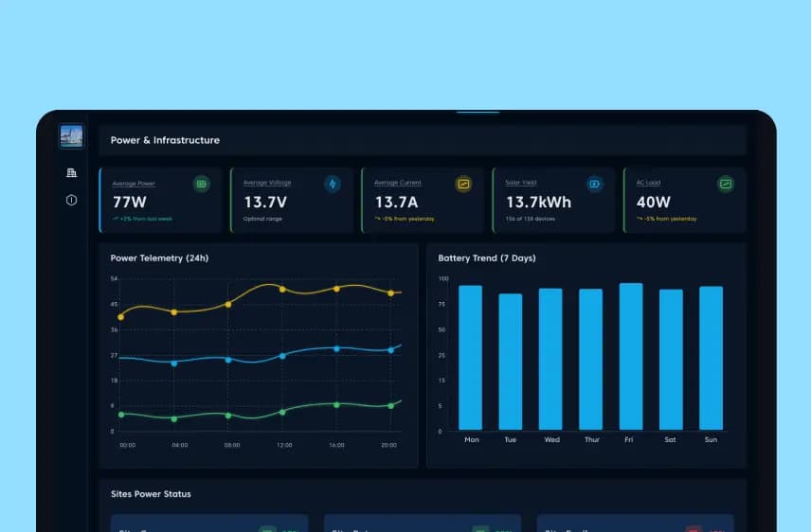The image size is (811, 532).
Task: Click the Tue bar in Battery Trend
Action: (511, 362)
